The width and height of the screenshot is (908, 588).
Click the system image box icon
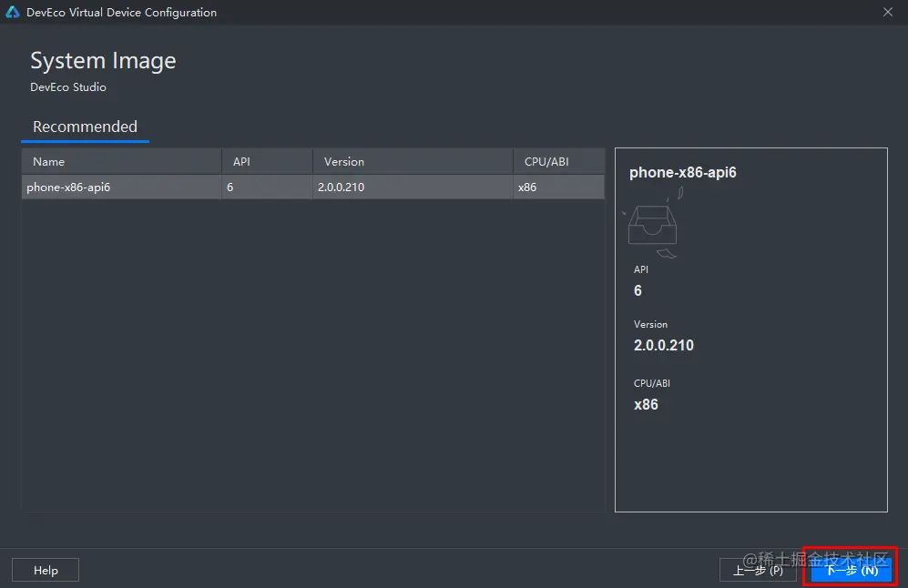(653, 225)
